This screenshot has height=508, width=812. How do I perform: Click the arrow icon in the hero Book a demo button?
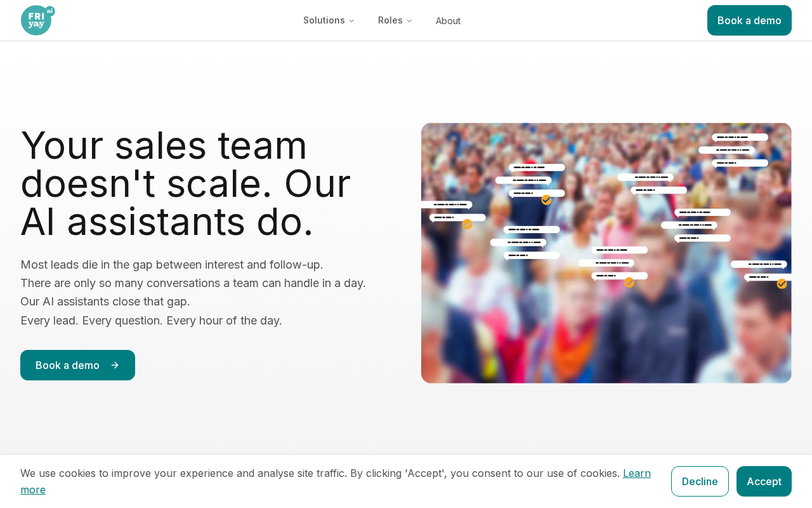[115, 365]
